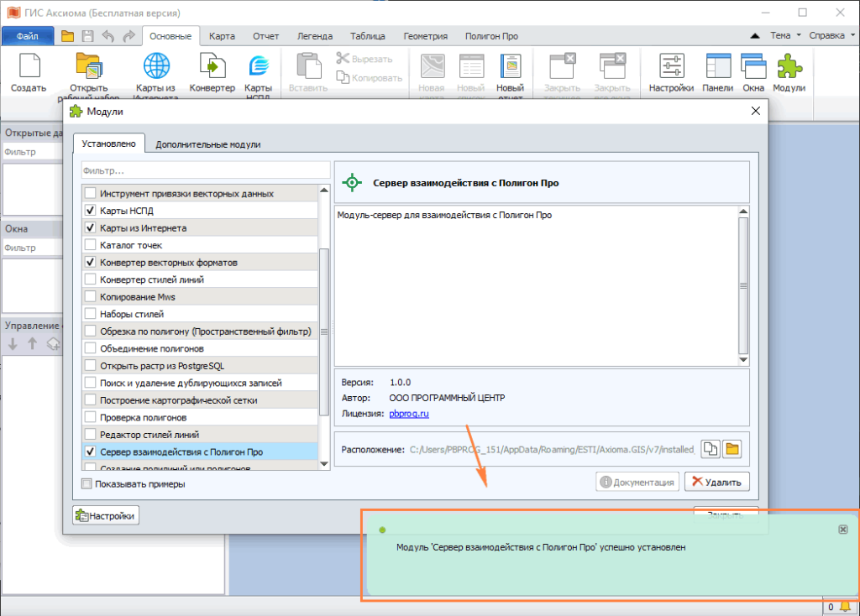860x616 pixels.
Task: Expand the Тема dropdown menu
Action: (x=785, y=36)
